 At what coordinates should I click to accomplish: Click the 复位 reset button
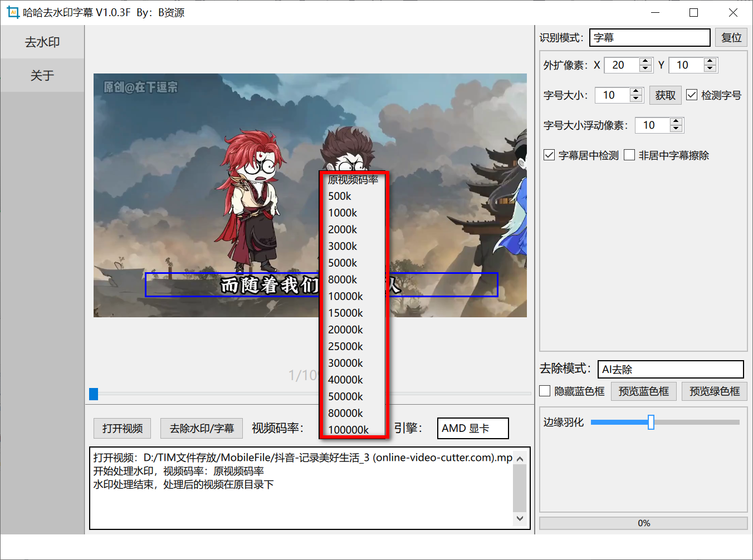click(x=731, y=37)
